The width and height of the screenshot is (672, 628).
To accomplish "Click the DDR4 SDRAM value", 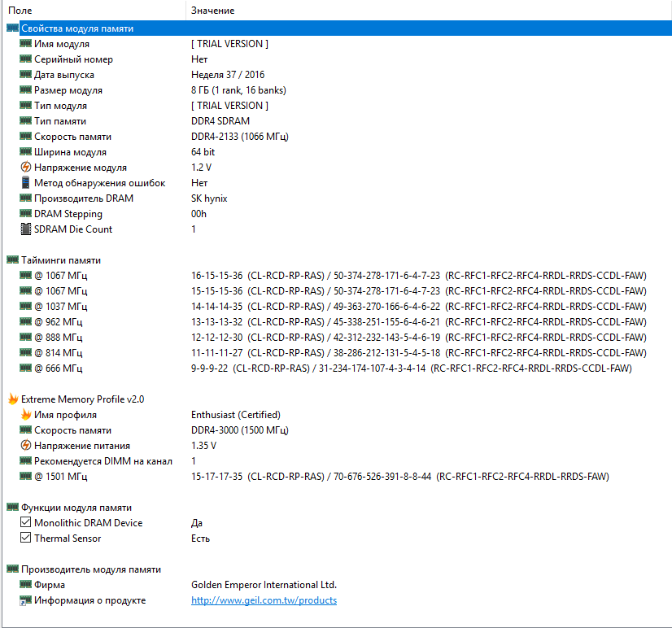I will pyautogui.click(x=220, y=121).
